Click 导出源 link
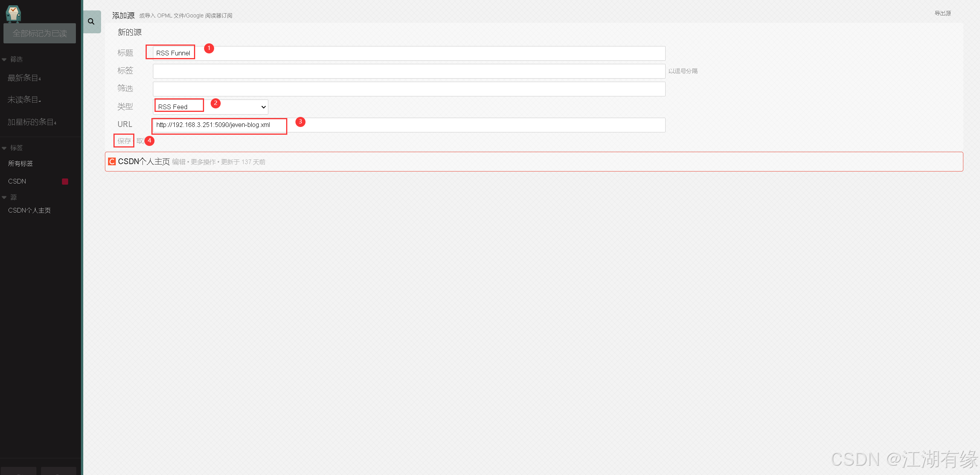 pos(942,13)
